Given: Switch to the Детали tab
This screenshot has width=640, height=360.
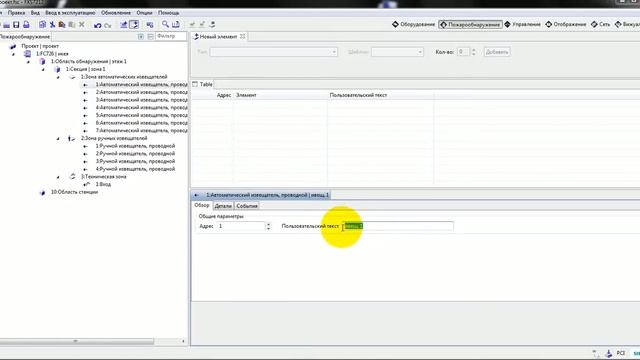Looking at the screenshot, I should [223, 206].
